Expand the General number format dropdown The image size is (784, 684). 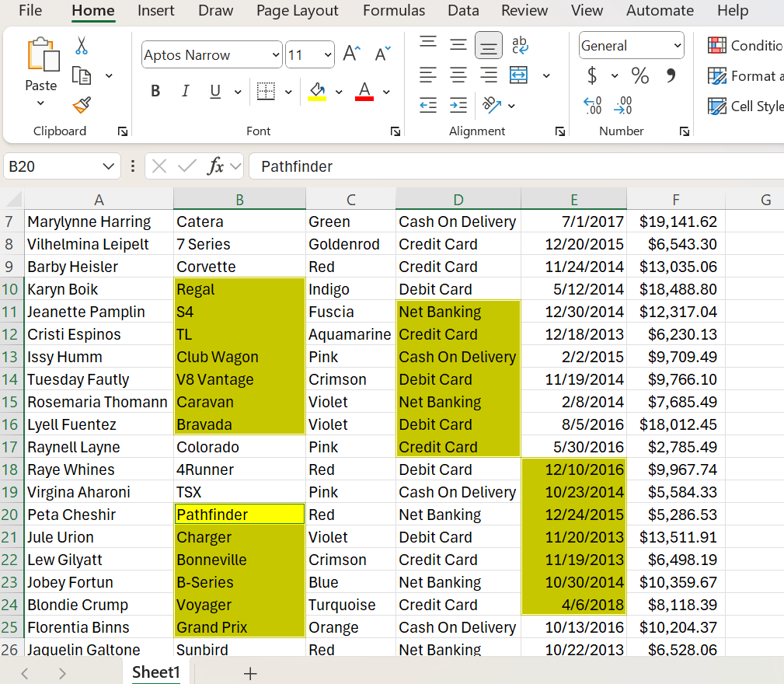(x=677, y=46)
